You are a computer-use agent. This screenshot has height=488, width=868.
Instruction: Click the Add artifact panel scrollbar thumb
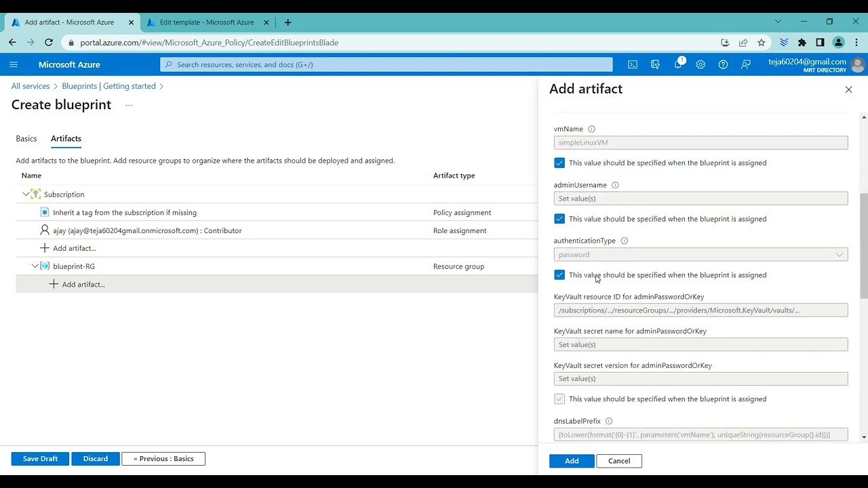click(863, 245)
